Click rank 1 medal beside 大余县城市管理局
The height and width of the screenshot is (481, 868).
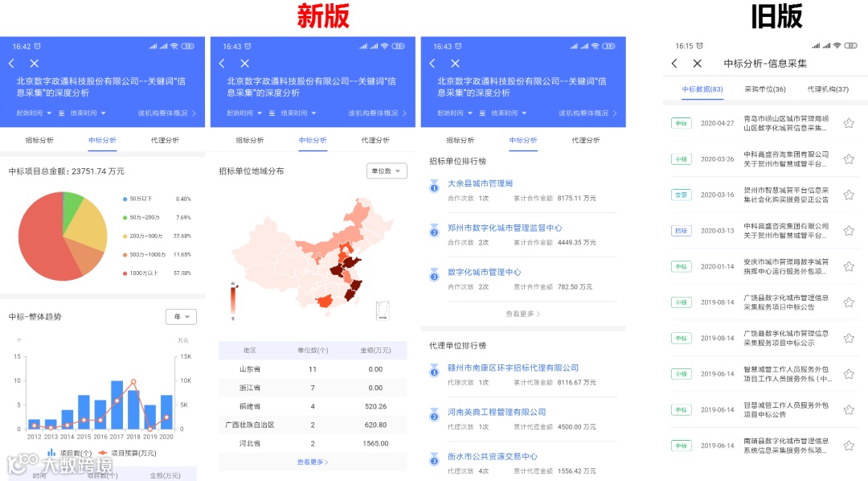(x=435, y=186)
